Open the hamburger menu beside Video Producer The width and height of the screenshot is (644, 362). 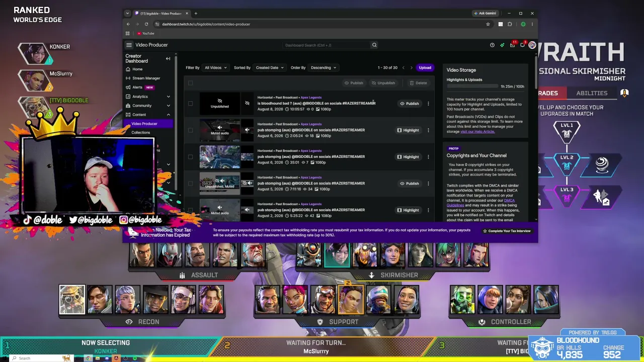[x=129, y=45]
